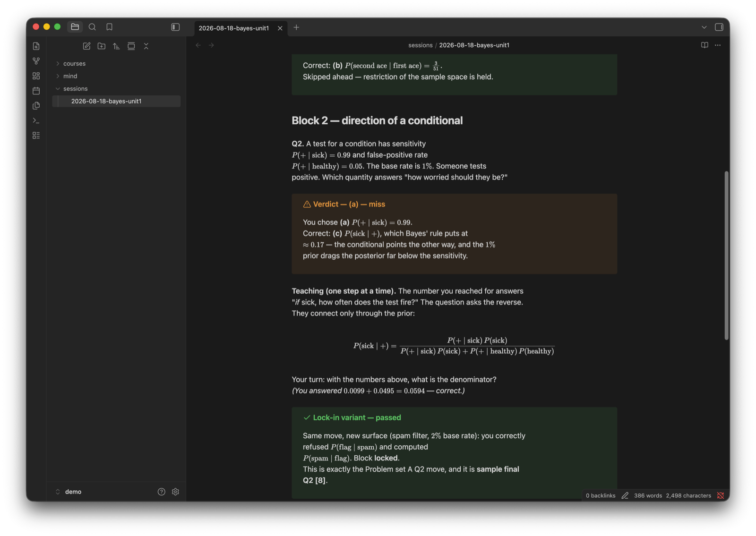Open canvas icon in left ribbon
The image size is (756, 536).
click(36, 76)
